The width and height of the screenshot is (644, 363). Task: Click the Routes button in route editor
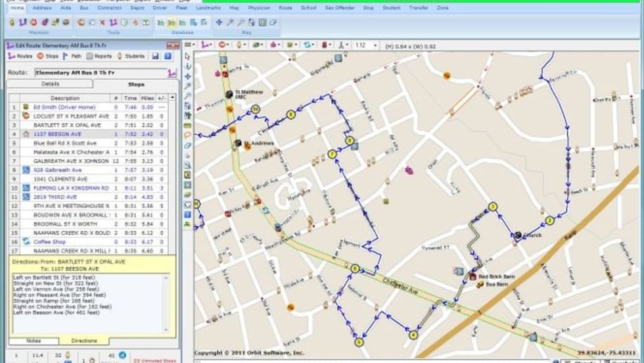tap(20, 57)
